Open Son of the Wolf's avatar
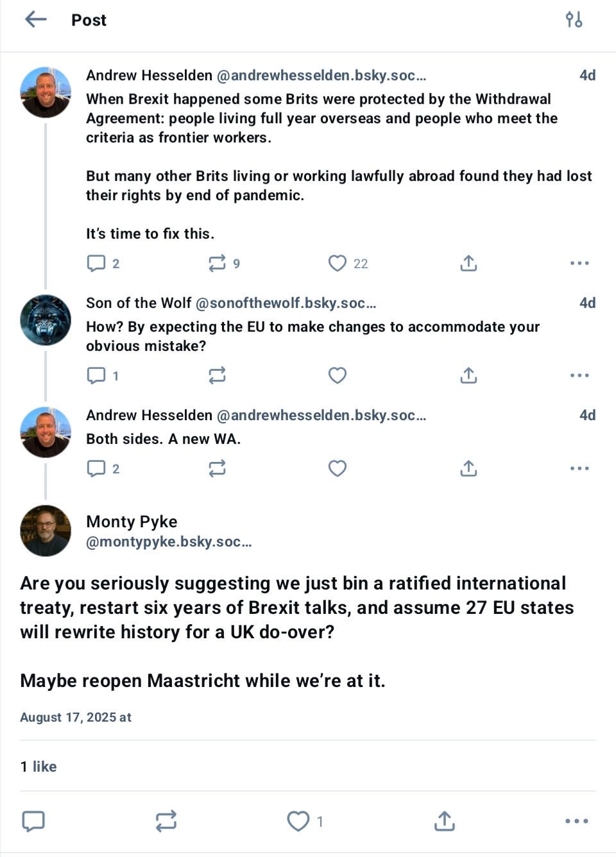The width and height of the screenshot is (616, 857). tap(46, 320)
